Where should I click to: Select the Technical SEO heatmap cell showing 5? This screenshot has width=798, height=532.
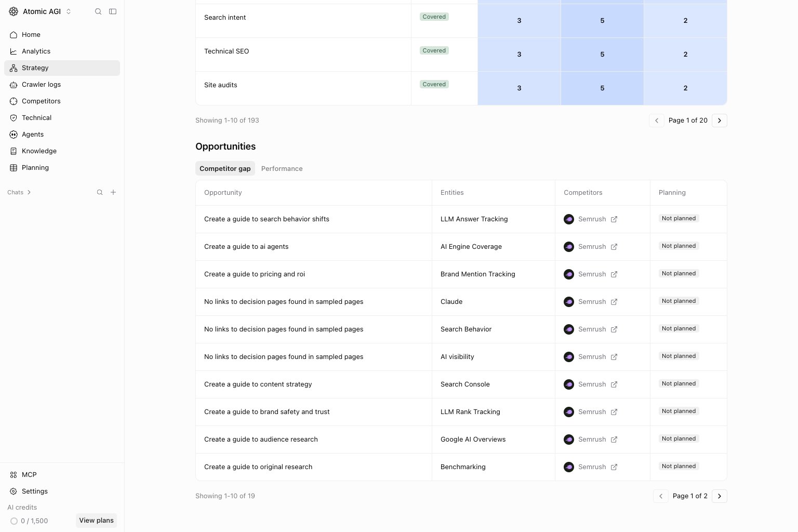point(602,55)
